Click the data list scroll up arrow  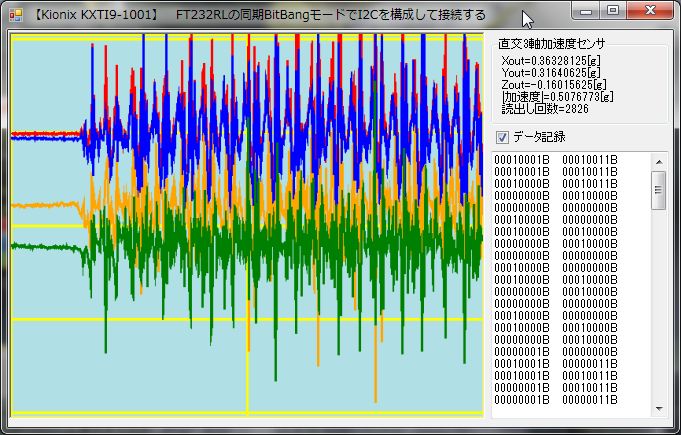[x=659, y=161]
